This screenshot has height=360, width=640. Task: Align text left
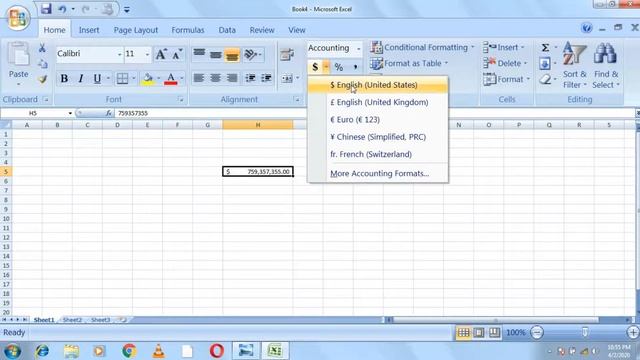click(x=199, y=78)
